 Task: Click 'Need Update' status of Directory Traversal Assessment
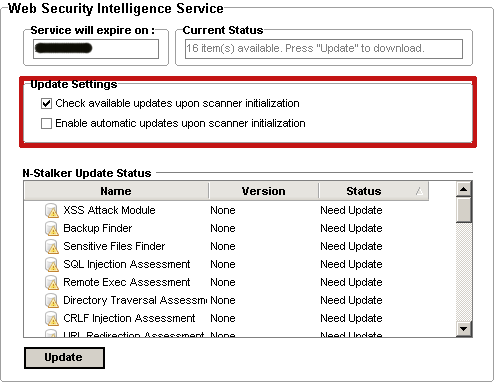point(351,300)
